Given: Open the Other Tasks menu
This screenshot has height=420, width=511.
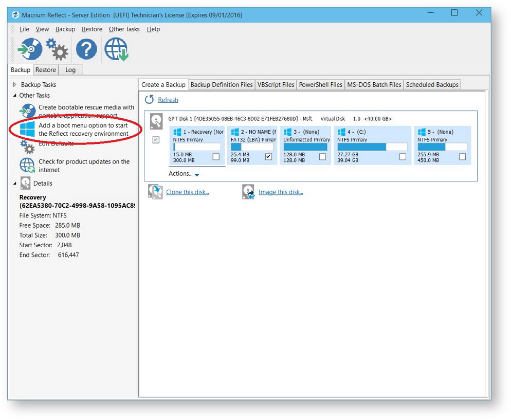Looking at the screenshot, I should coord(124,29).
